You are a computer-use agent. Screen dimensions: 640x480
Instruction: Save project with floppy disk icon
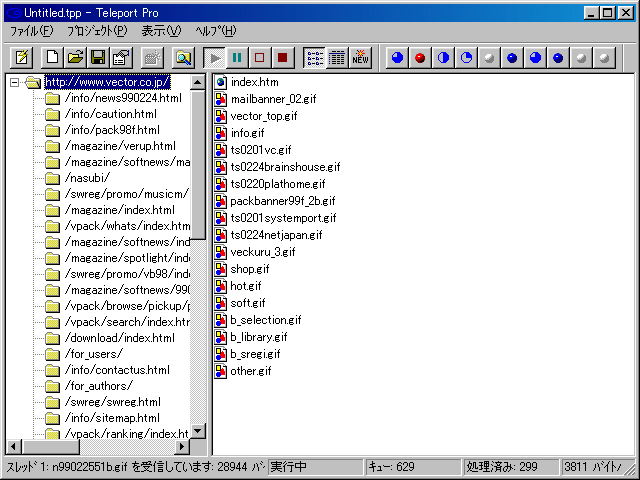(98, 58)
